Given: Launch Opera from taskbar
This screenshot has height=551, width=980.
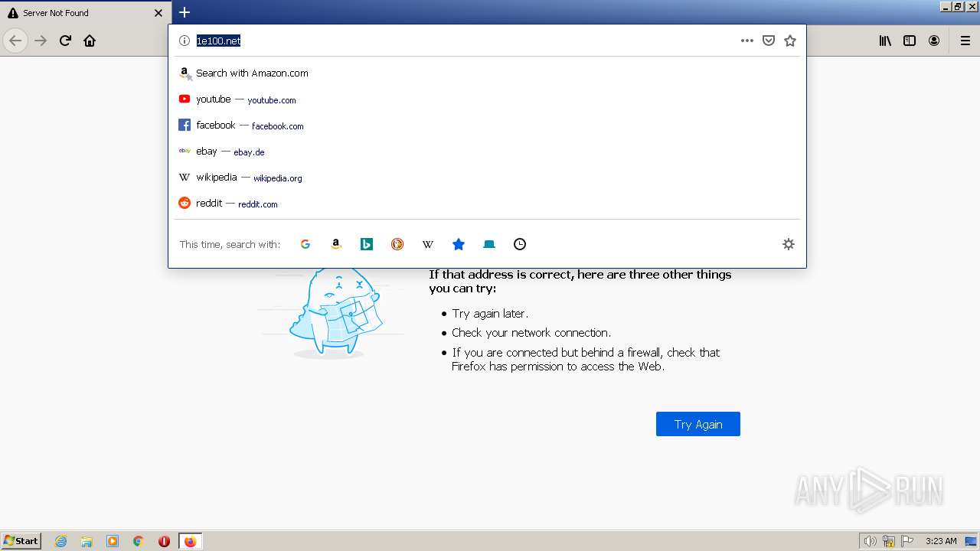Looking at the screenshot, I should [x=164, y=541].
